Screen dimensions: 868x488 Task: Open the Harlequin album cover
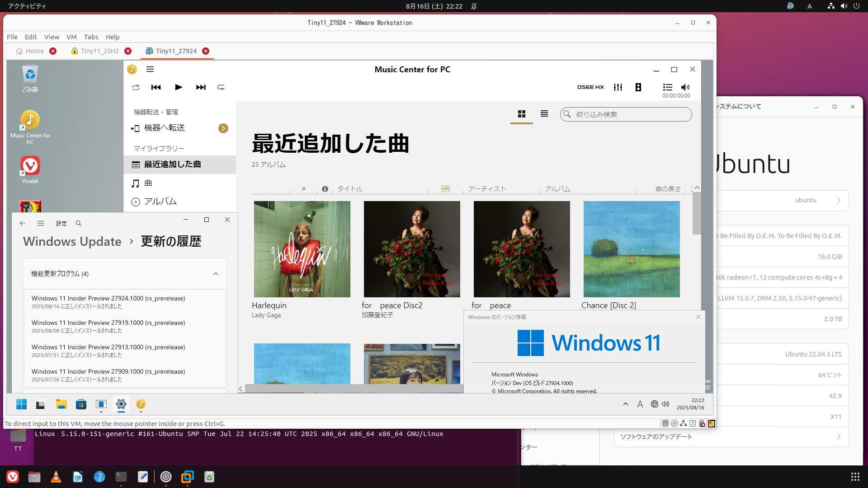(302, 249)
